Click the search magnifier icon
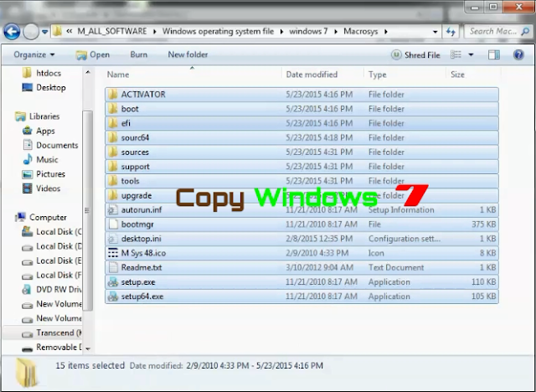Viewport: 536px width, 392px height. (525, 32)
